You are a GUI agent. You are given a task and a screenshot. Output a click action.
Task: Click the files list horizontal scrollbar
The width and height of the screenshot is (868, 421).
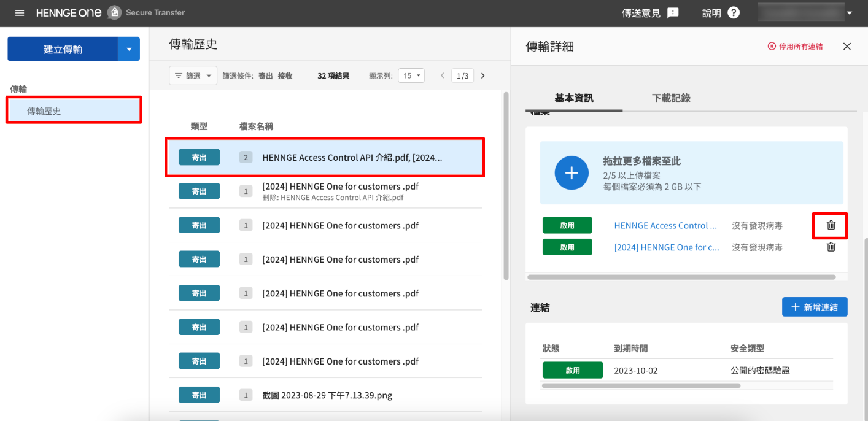(x=681, y=277)
